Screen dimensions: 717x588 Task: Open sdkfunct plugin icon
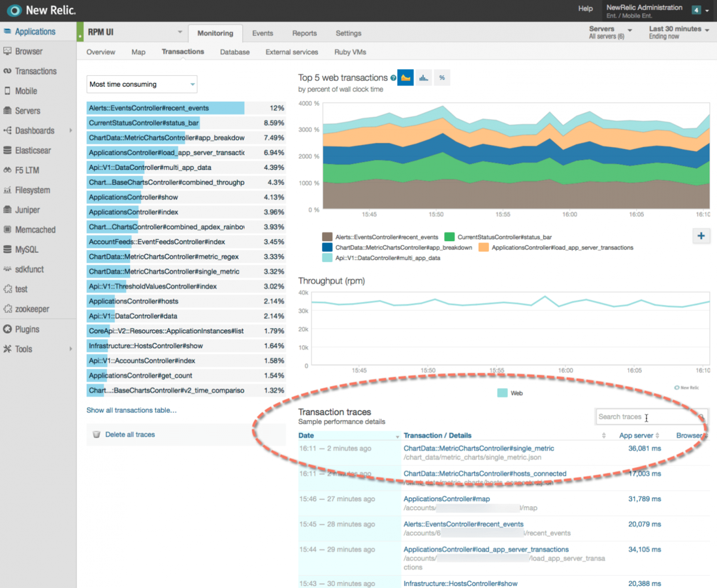7,269
